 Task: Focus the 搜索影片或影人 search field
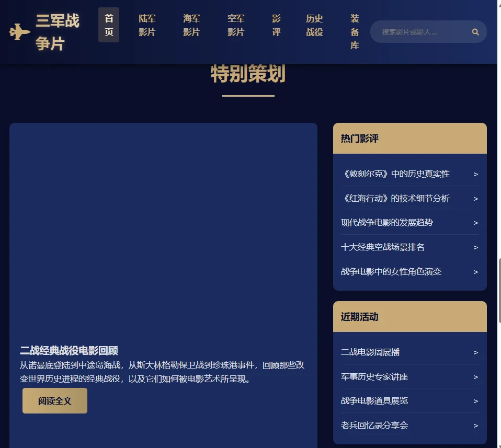[x=418, y=32]
